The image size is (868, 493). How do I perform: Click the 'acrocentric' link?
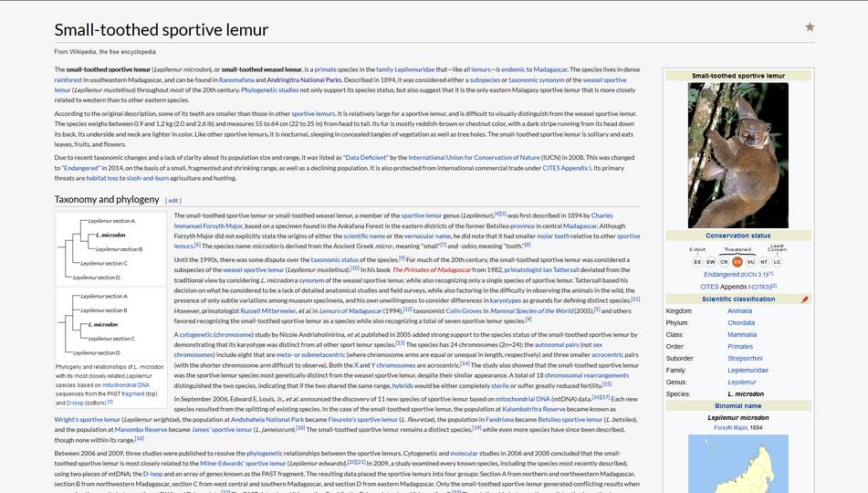click(607, 354)
